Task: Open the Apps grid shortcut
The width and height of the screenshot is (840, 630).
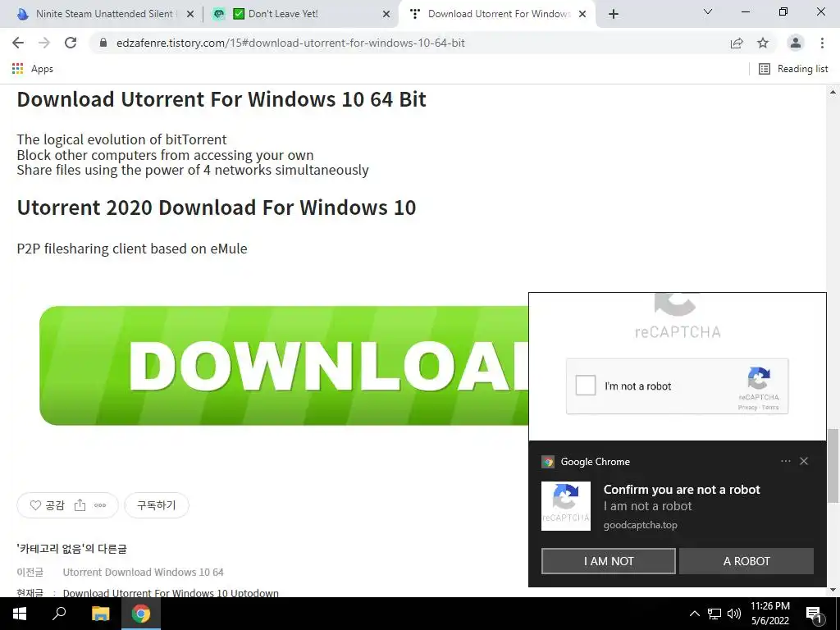Action: [33, 69]
